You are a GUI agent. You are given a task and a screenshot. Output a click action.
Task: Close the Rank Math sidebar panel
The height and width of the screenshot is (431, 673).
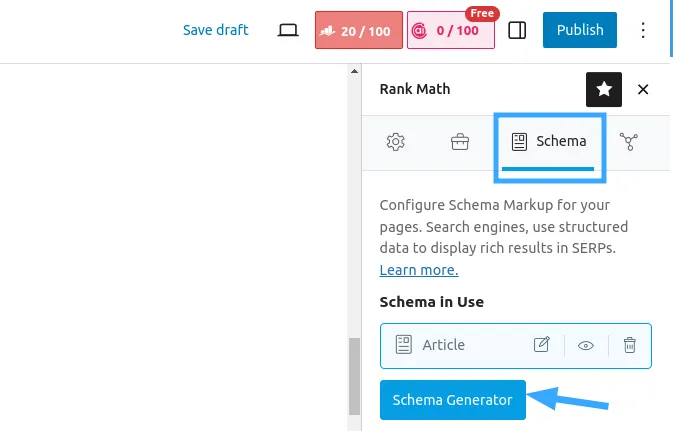click(x=643, y=89)
